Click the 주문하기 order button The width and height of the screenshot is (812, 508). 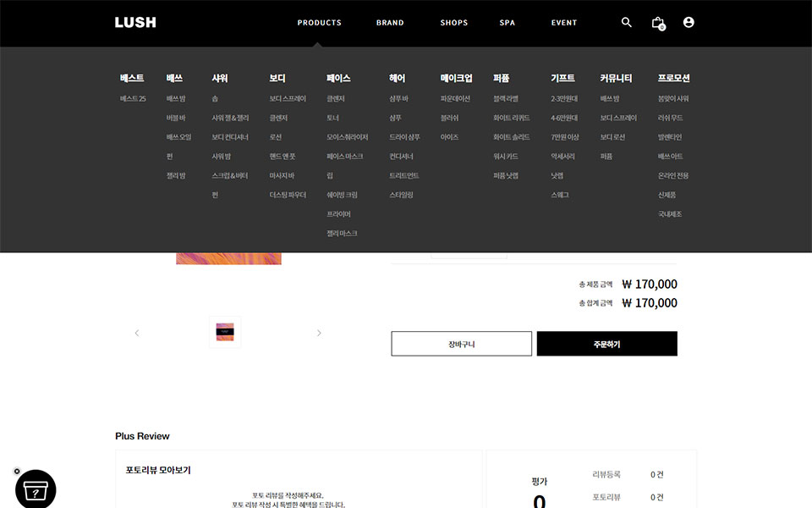pyautogui.click(x=606, y=344)
